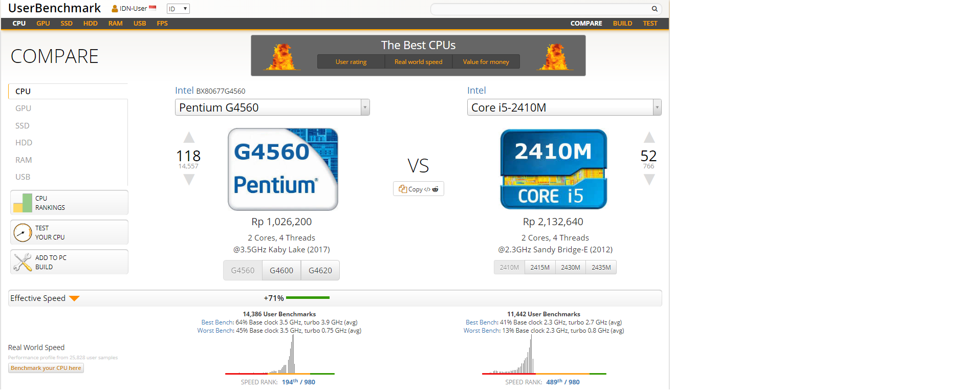This screenshot has height=391, width=980.
Task: Upvote the Core i5-2410M
Action: [649, 137]
